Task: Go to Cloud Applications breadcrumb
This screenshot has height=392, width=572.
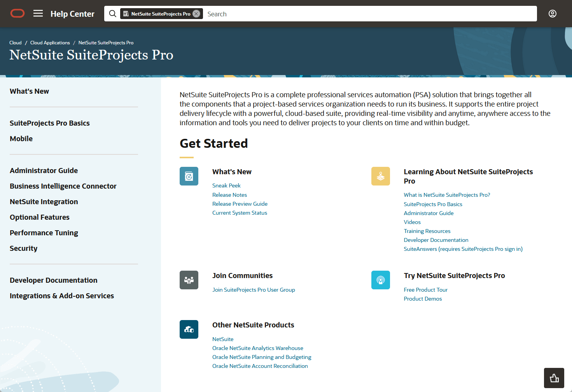Action: 50,43
